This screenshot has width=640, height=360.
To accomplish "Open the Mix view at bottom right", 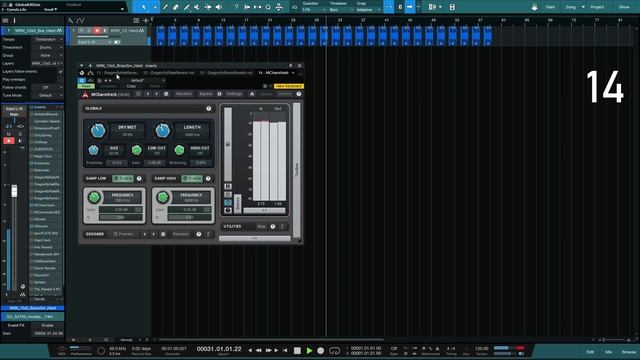I will coord(609,352).
